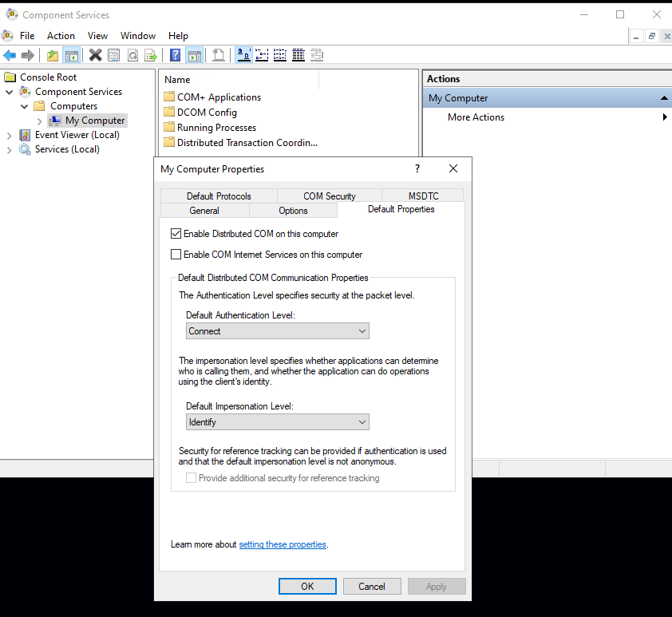Expand Event Viewer (Local) node
The height and width of the screenshot is (617, 672).
(x=9, y=136)
